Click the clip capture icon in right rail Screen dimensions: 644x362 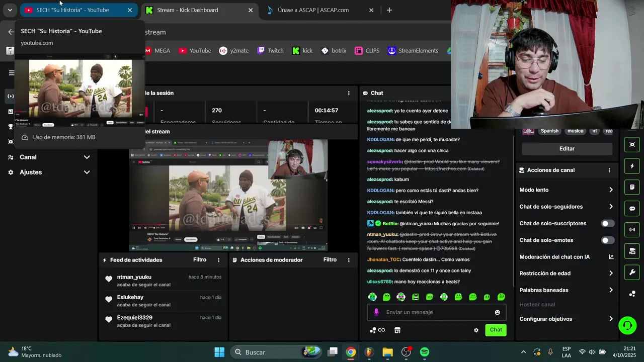tap(632, 145)
